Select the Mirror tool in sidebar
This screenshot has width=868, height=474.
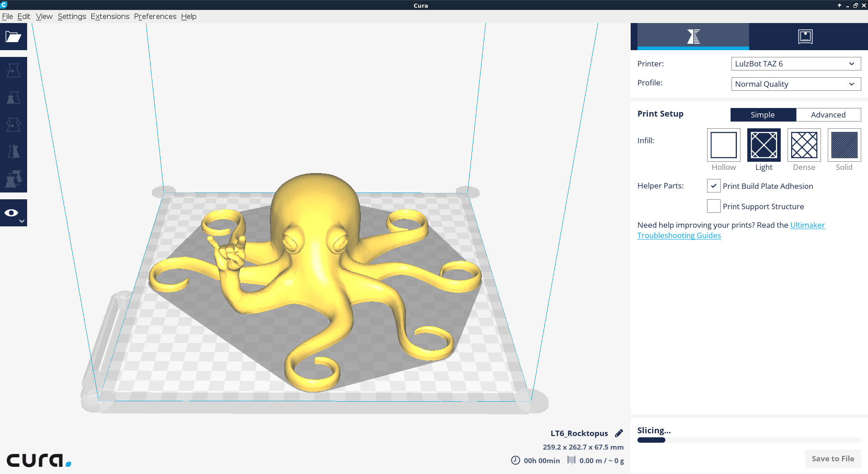click(x=13, y=152)
